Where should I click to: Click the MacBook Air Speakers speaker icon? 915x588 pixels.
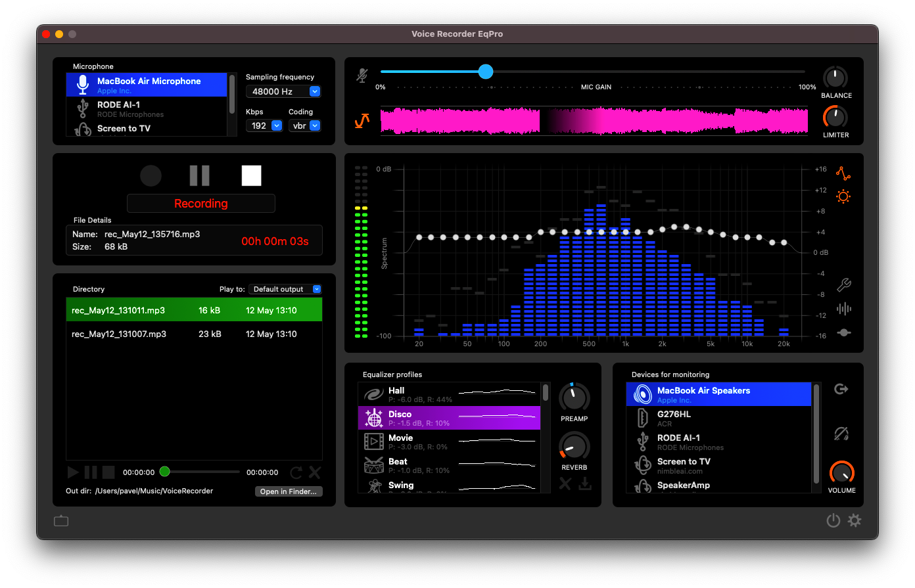[643, 394]
